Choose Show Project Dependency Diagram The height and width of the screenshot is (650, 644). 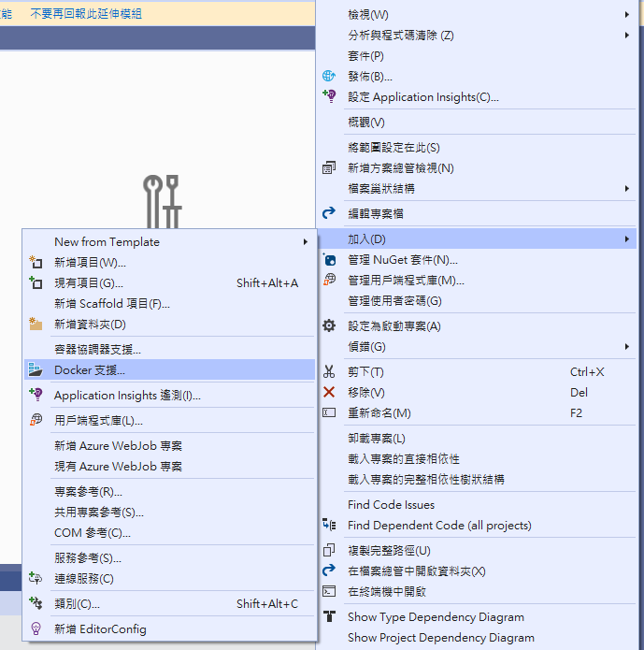(x=478, y=638)
